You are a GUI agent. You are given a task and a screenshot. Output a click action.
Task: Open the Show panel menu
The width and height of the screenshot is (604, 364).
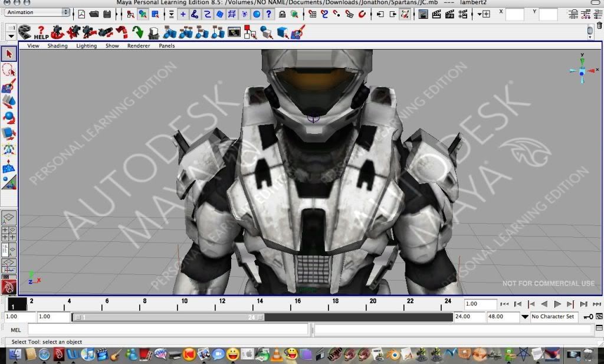[112, 45]
